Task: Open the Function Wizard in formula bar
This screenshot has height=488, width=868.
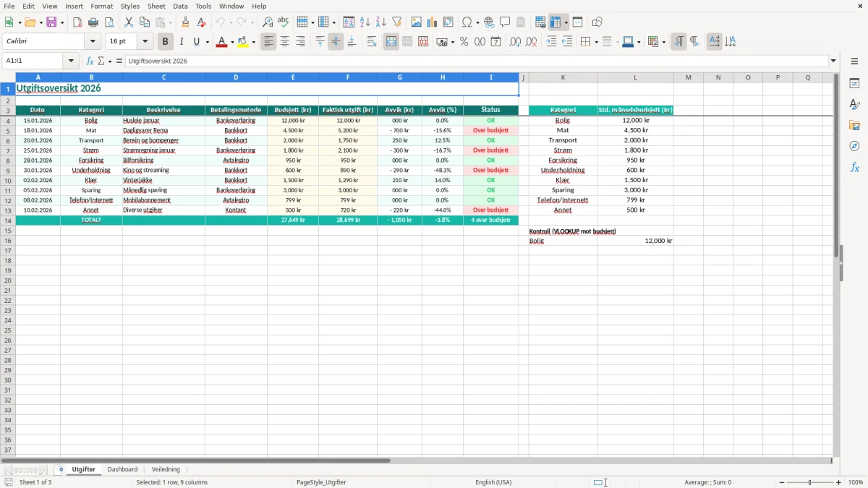Action: pos(90,61)
